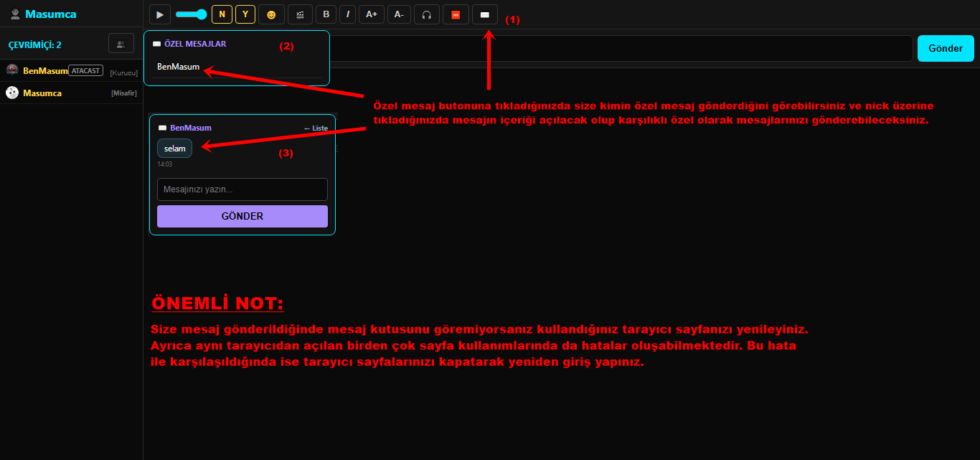The width and height of the screenshot is (980, 460).
Task: Click the cyan Gönder button
Action: 946,49
